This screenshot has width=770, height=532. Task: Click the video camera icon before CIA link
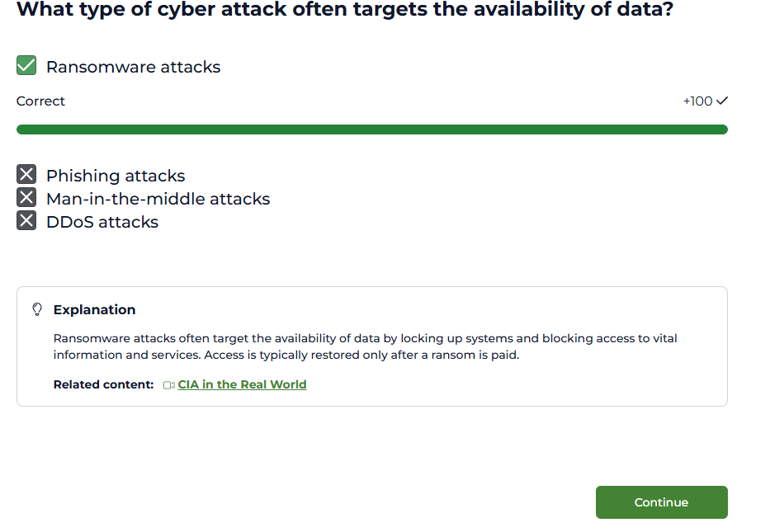[x=168, y=385]
